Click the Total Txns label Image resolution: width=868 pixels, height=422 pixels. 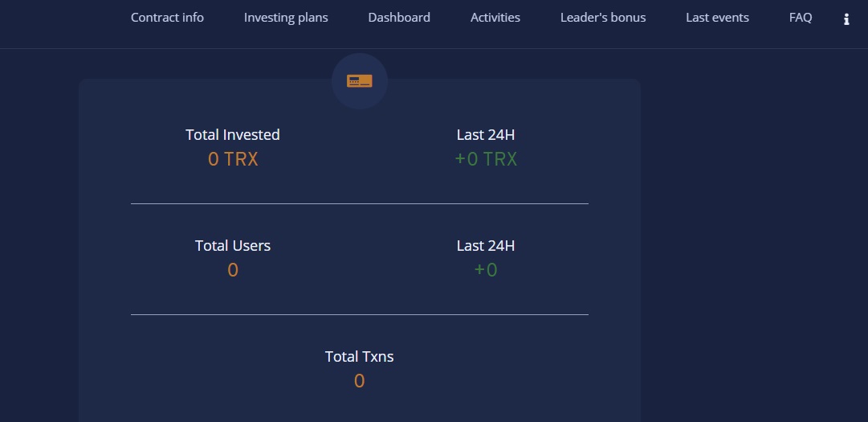[x=359, y=356]
